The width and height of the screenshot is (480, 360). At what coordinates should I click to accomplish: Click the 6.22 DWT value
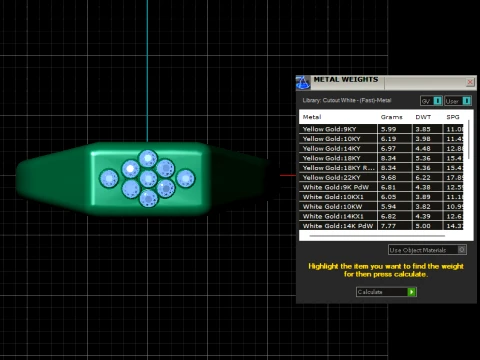click(423, 178)
